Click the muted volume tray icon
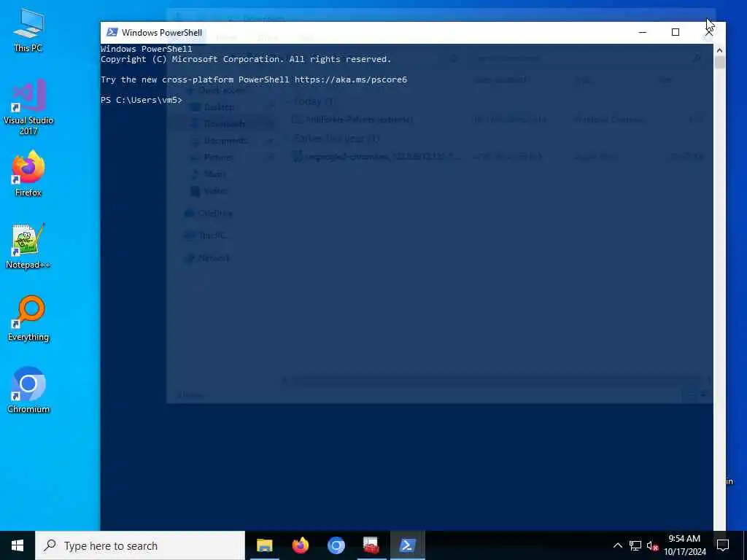The image size is (747, 560). (652, 545)
